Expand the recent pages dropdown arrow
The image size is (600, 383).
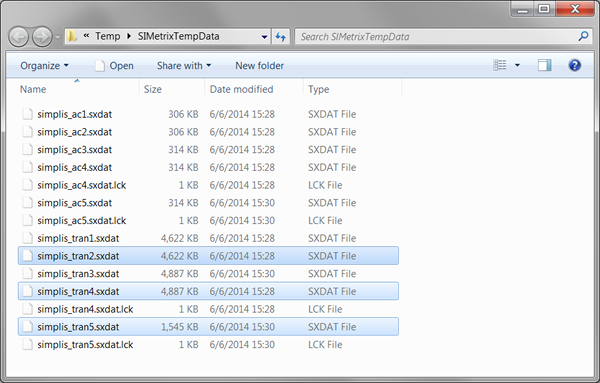pos(57,37)
